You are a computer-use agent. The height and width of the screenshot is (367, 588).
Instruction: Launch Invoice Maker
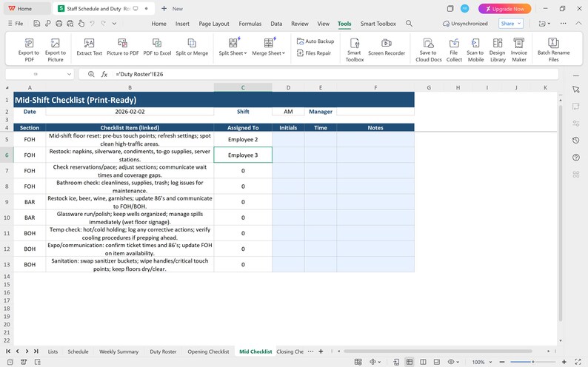coord(518,50)
